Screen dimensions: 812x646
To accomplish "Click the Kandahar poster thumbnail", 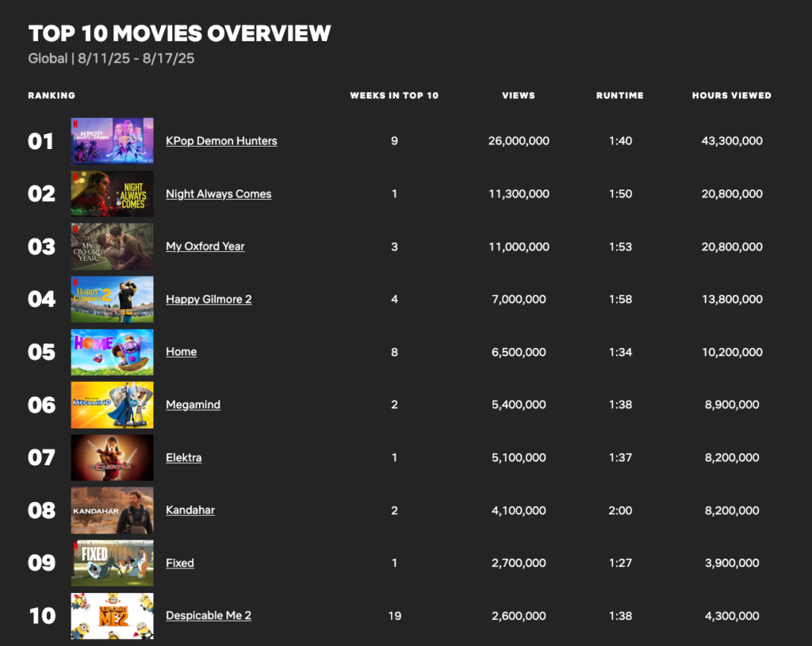I will click(112, 510).
